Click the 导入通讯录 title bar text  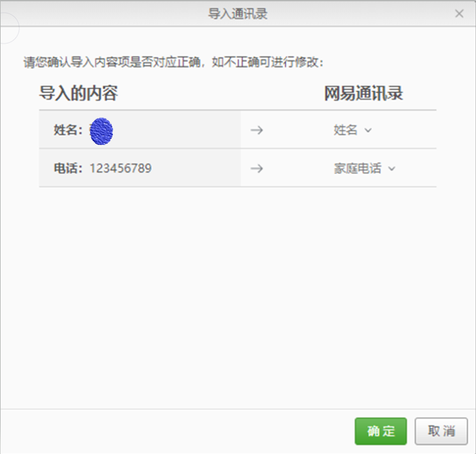pos(238,13)
